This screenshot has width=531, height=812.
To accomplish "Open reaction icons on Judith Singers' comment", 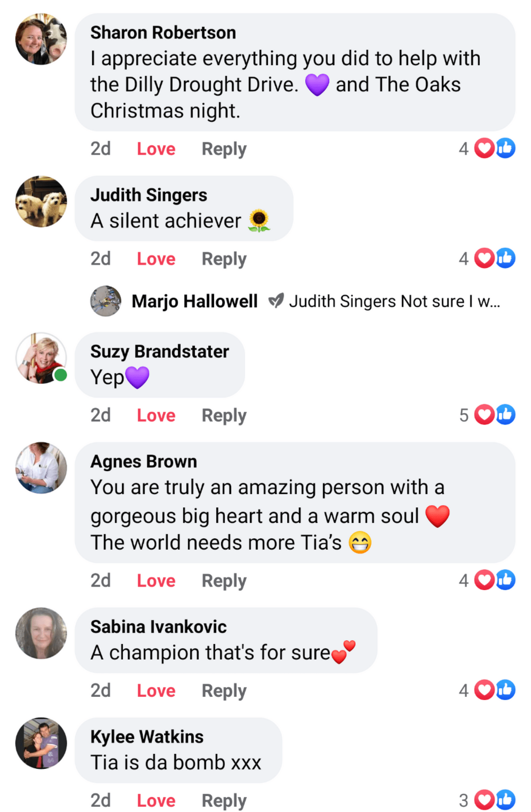I will (487, 258).
